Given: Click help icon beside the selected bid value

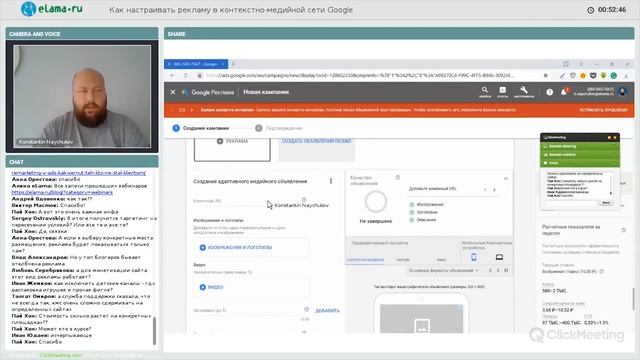Looking at the screenshot, I should (601, 271).
